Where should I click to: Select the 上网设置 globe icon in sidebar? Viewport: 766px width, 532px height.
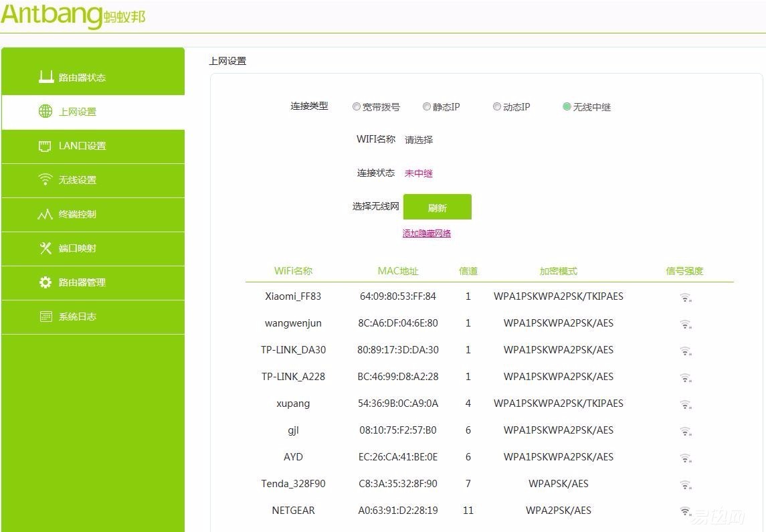pyautogui.click(x=45, y=111)
